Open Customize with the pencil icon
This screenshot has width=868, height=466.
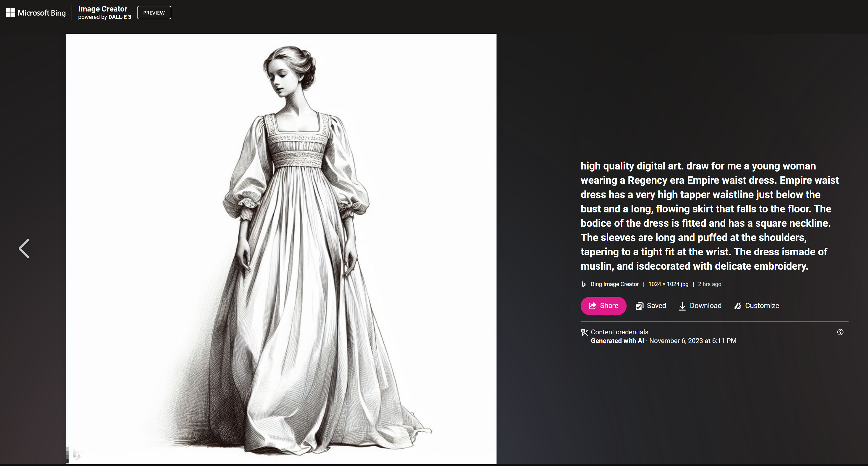tap(738, 306)
